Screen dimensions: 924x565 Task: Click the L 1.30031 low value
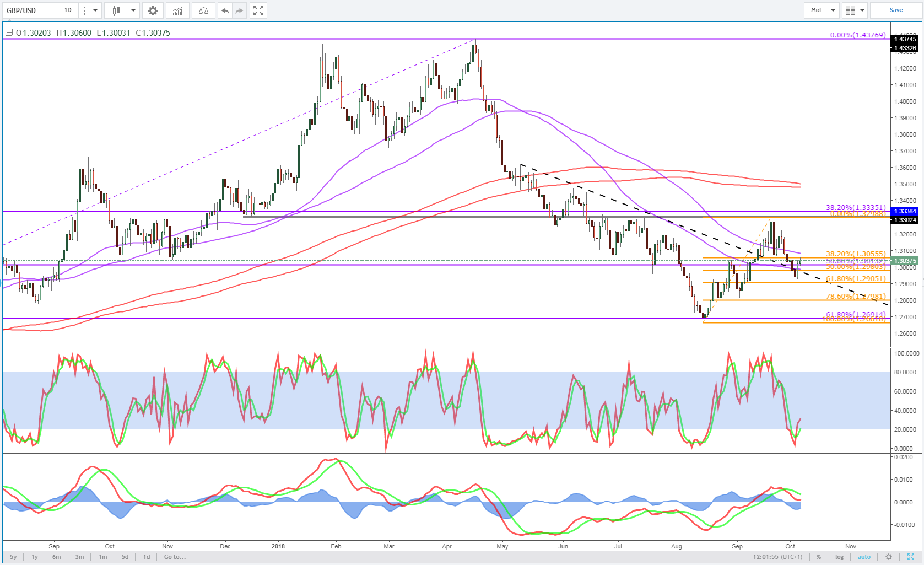coord(114,33)
